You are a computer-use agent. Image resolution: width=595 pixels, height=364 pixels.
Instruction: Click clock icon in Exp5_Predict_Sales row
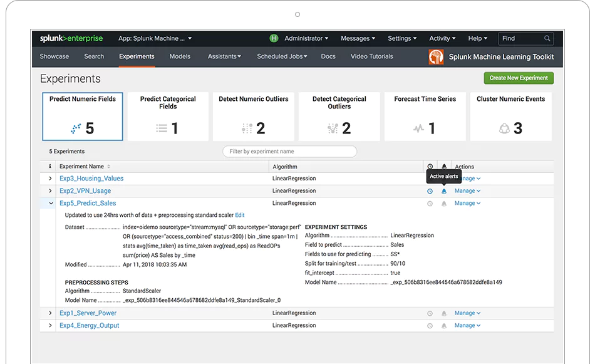[x=430, y=204]
